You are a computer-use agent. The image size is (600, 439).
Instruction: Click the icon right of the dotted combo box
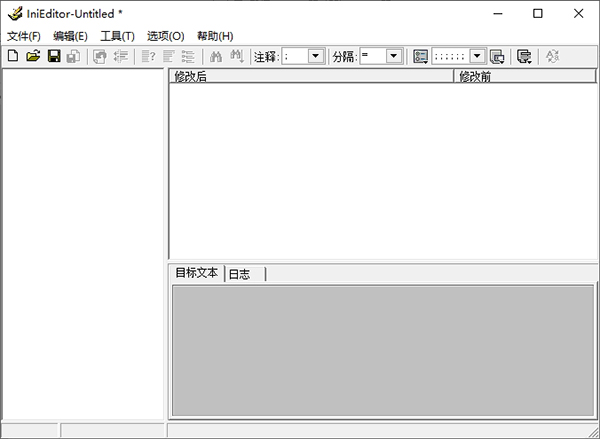click(x=497, y=57)
